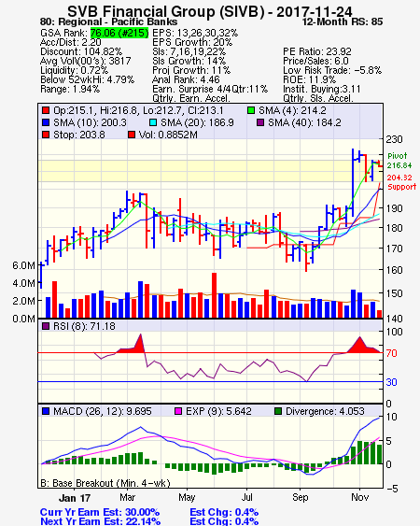Screen dimensions: 420x526
Task: Click the Avg Vol(00's): 3817 text
Action: 86,61
